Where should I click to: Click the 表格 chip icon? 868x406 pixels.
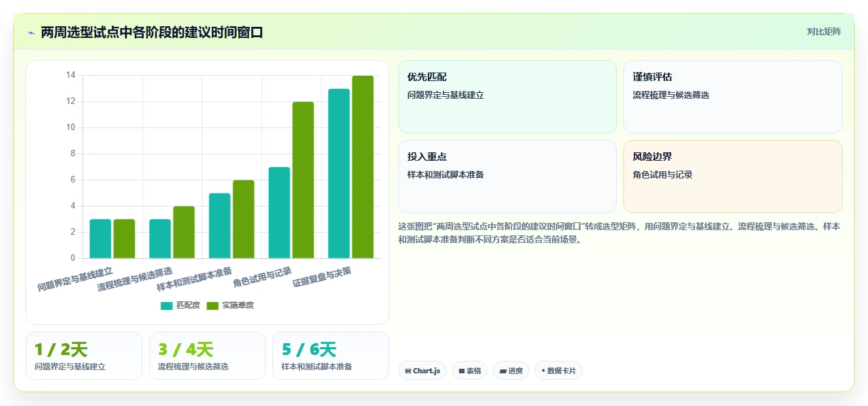point(462,371)
